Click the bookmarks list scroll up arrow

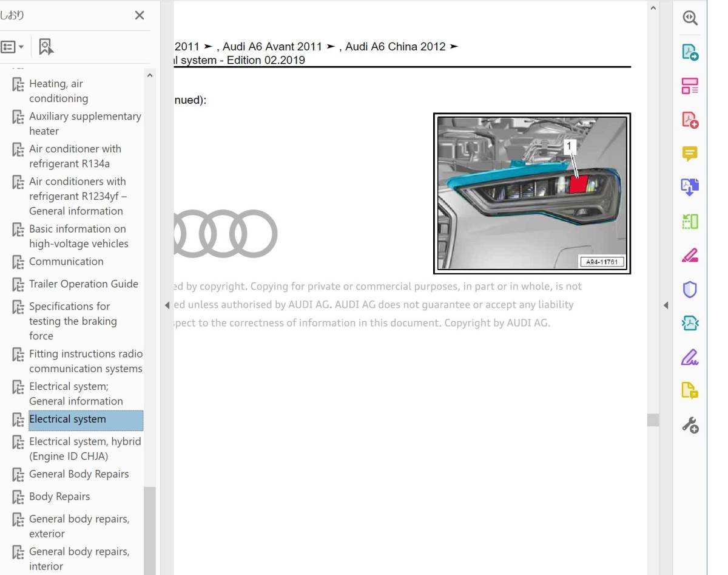(x=150, y=75)
